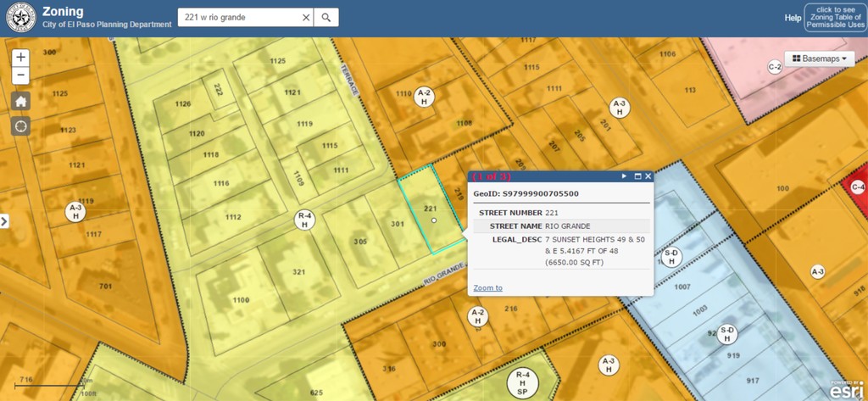
Task: Open Help from the header
Action: (x=793, y=18)
